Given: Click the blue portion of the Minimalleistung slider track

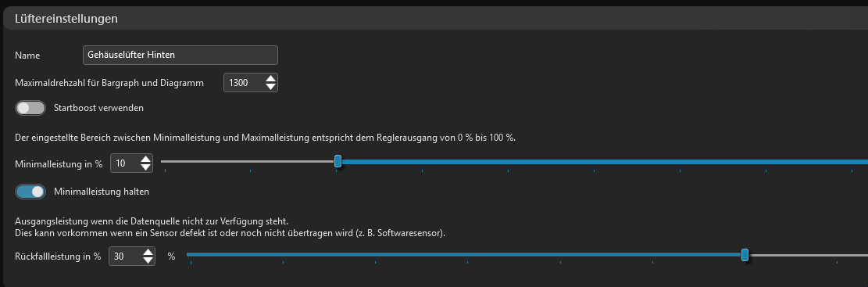Looking at the screenshot, I should pyautogui.click(x=605, y=162).
